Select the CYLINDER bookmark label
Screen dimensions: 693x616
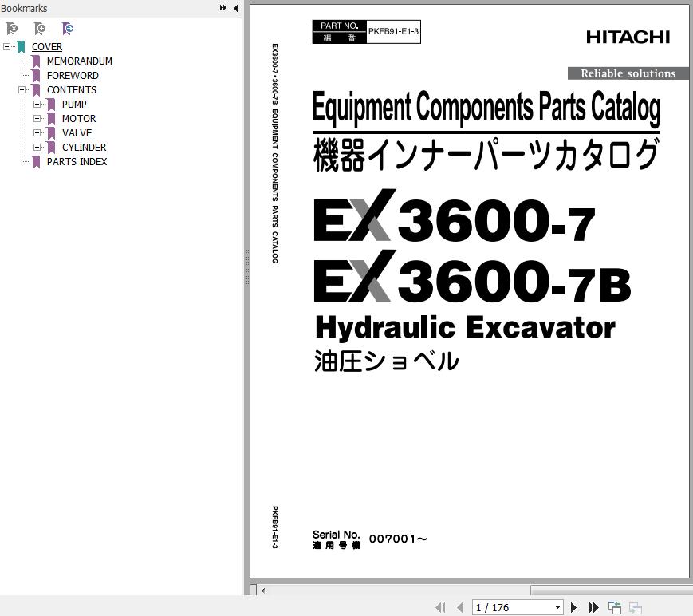pos(84,148)
